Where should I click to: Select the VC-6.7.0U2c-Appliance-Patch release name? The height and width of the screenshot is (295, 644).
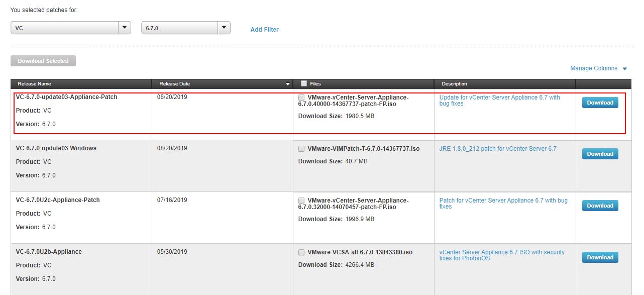58,200
